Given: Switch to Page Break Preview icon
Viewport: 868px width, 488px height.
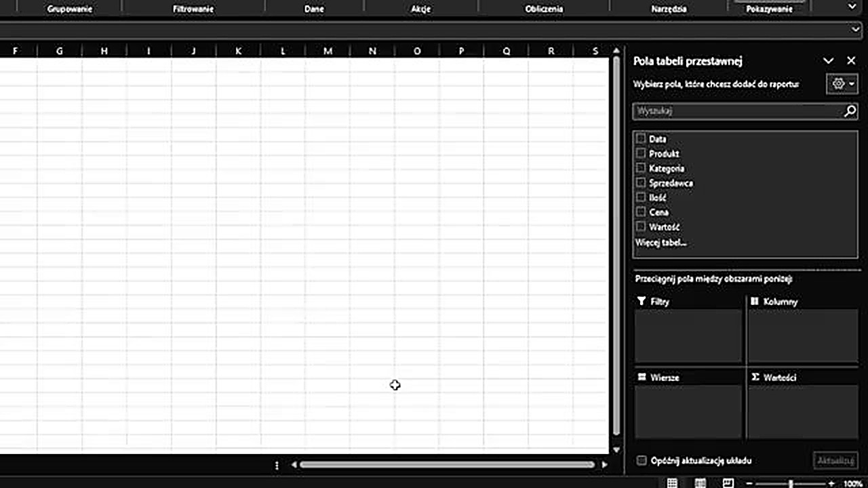Looking at the screenshot, I should (728, 483).
